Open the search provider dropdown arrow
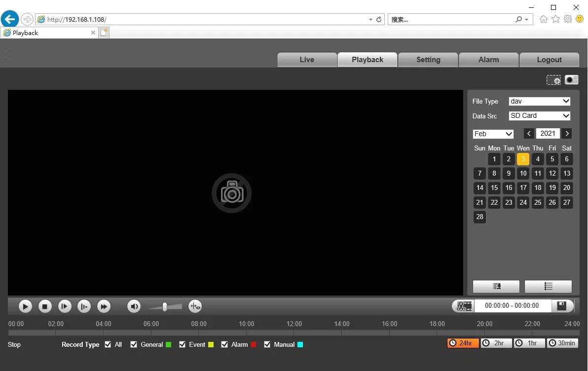Viewport: 588px width, 371px height. (x=526, y=20)
